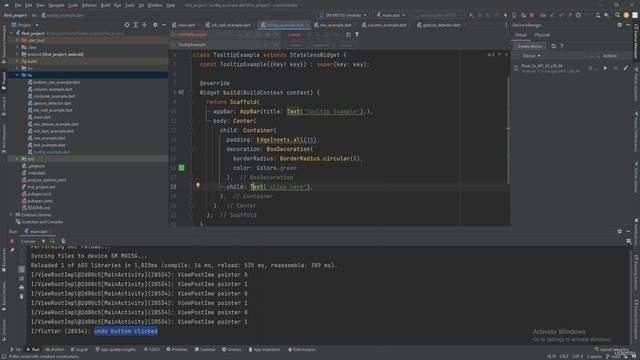Expand the android folder in project tree

pos(17,54)
